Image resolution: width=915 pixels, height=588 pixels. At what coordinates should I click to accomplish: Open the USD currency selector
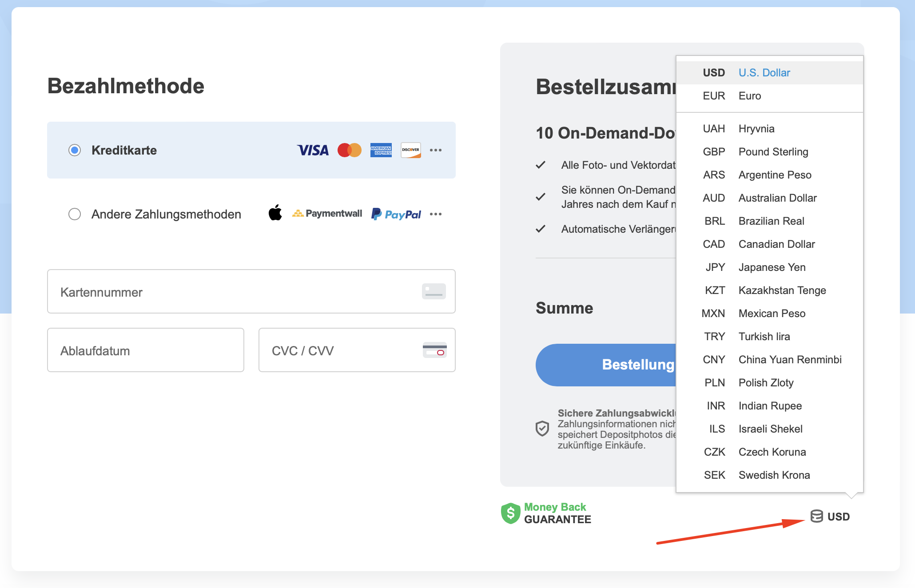click(830, 516)
